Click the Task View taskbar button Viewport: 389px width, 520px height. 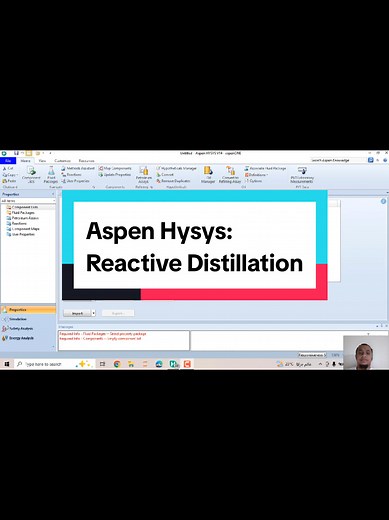tap(102, 364)
